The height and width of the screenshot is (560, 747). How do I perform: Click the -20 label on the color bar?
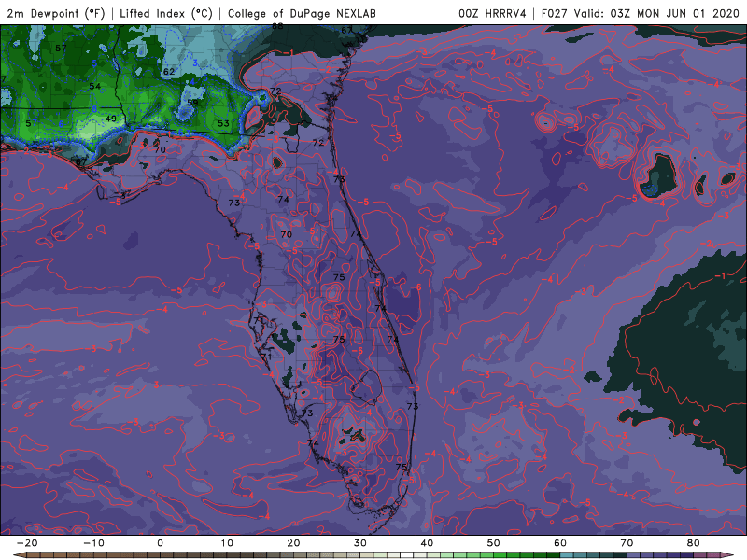click(x=27, y=543)
